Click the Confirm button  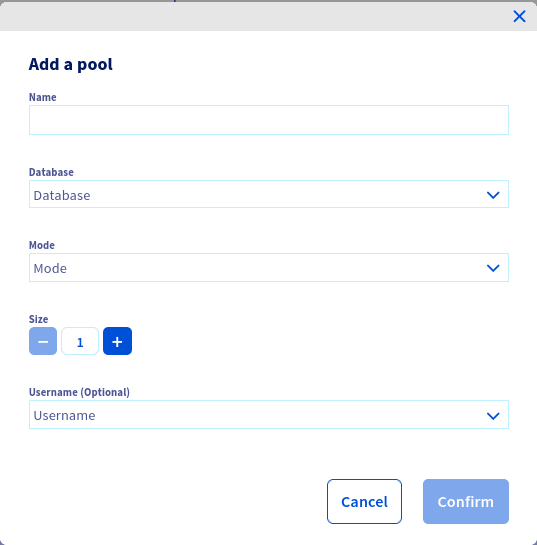[466, 501]
